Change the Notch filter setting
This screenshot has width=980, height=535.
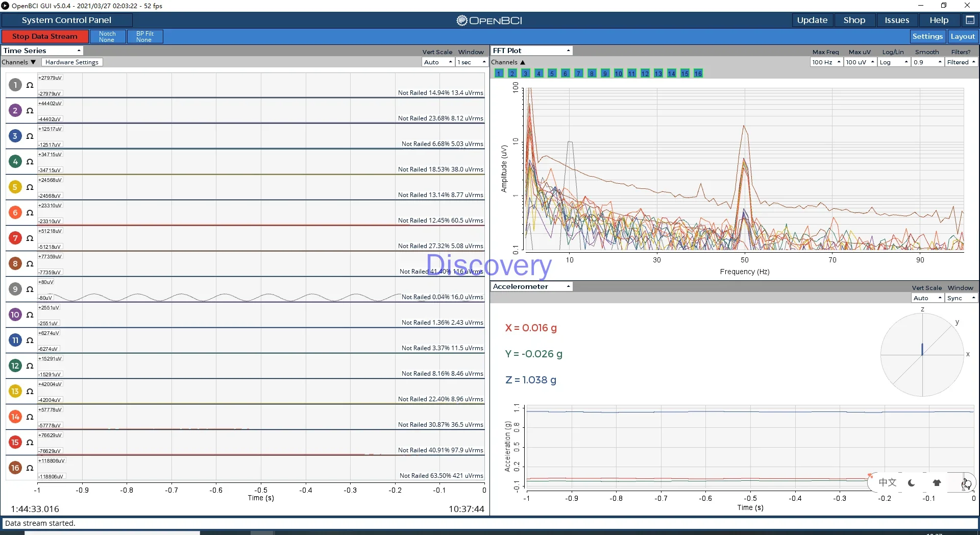pyautogui.click(x=107, y=36)
